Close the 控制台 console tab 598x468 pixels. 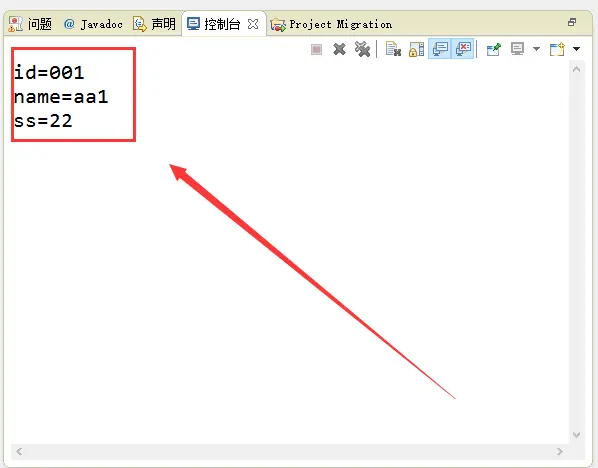[253, 24]
